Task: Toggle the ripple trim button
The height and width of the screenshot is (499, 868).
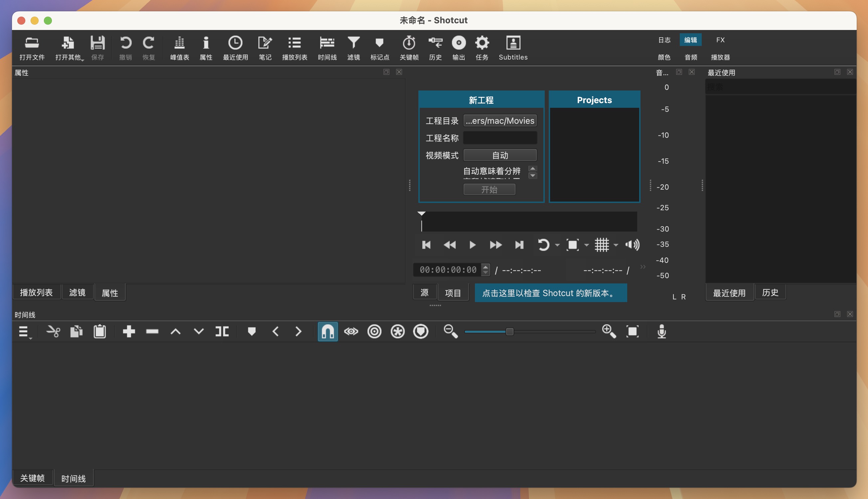Action: tap(374, 331)
